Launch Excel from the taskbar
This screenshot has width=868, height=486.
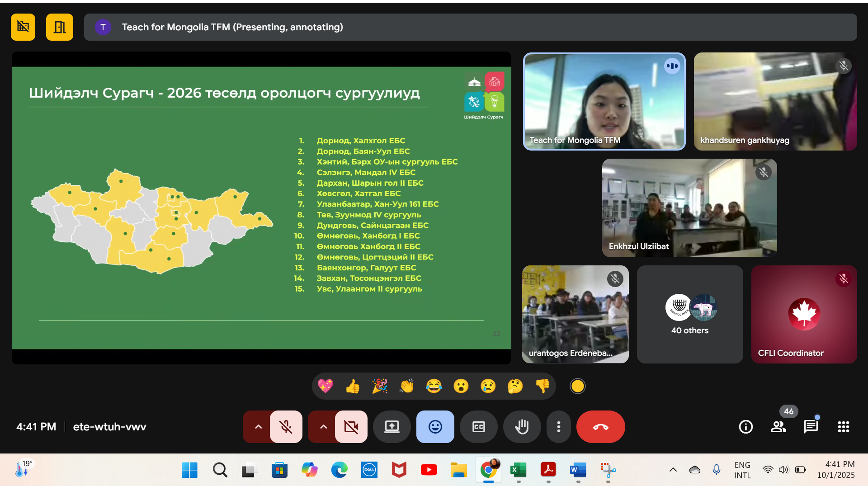[x=519, y=470]
